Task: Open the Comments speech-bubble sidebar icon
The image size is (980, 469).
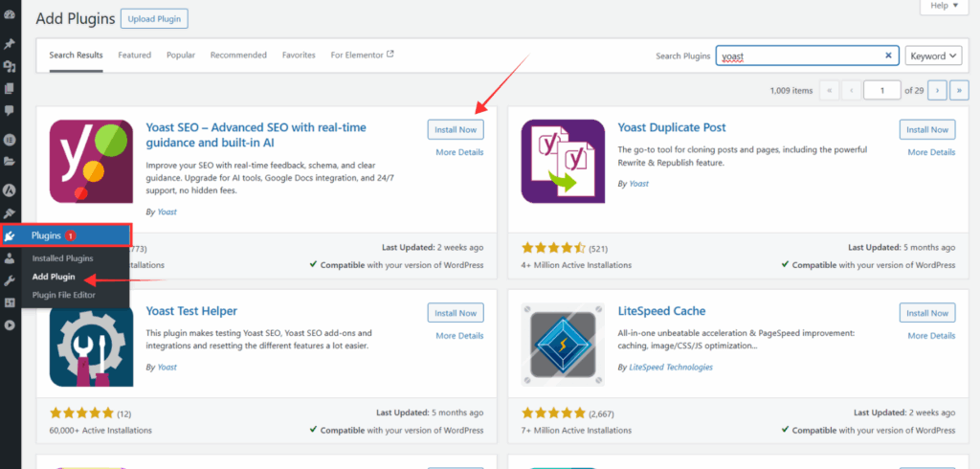Action: point(10,110)
